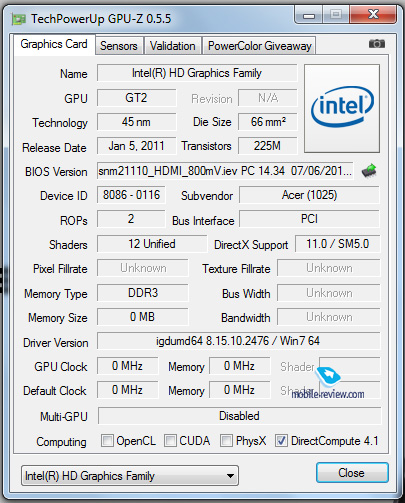Click the GPU-Z title bar app icon

coord(19,19)
